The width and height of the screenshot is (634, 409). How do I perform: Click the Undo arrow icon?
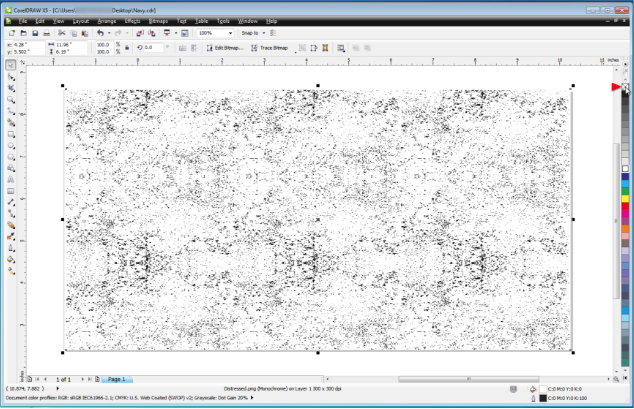100,33
